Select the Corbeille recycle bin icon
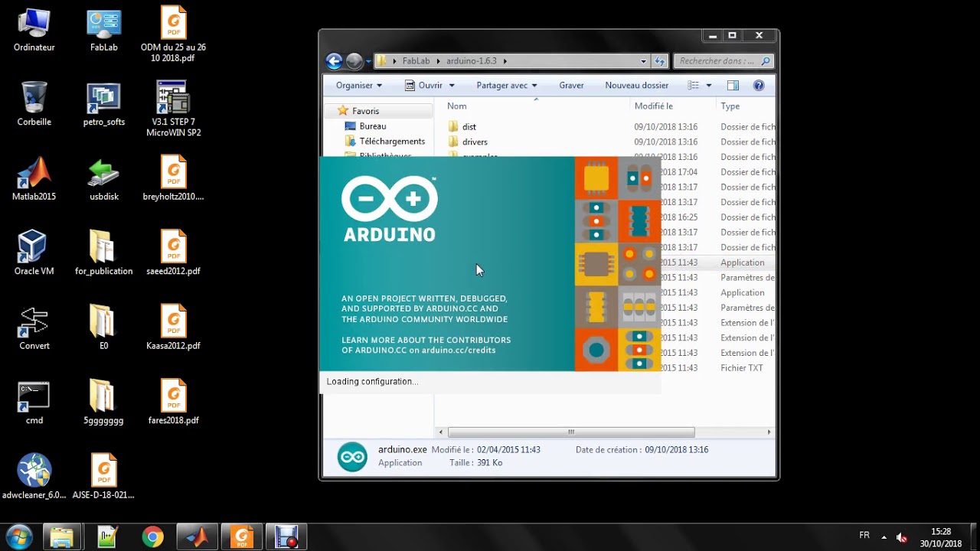This screenshot has width=980, height=551. (x=34, y=104)
